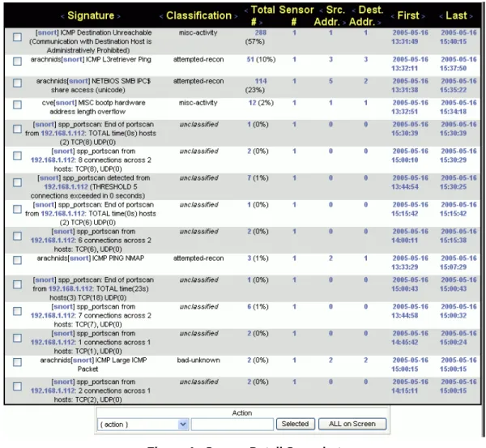The height and width of the screenshot is (448, 486).
Task: Select misc-activity in the bootp row
Action: click(x=198, y=103)
